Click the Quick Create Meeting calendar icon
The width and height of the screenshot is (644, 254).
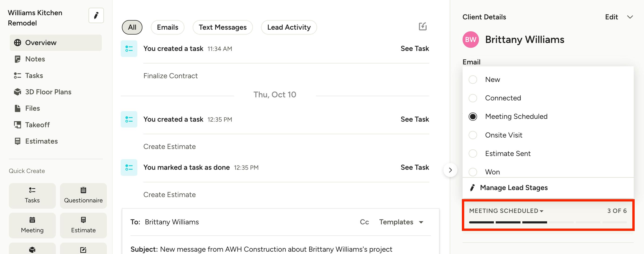pyautogui.click(x=32, y=220)
